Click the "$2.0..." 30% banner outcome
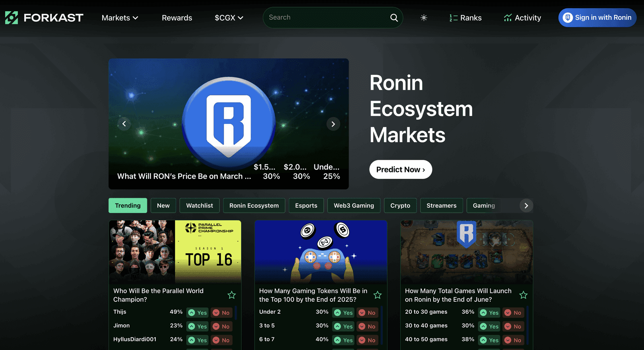Viewport: 644px width, 350px height. pyautogui.click(x=298, y=172)
